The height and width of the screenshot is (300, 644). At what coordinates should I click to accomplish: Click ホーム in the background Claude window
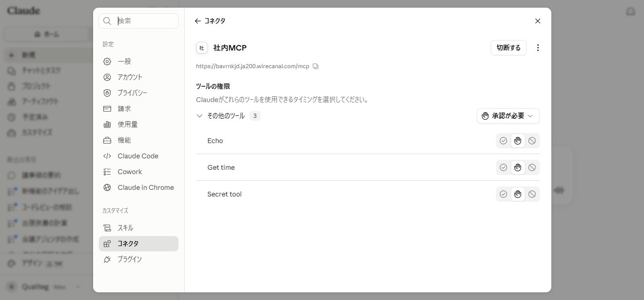[x=47, y=34]
